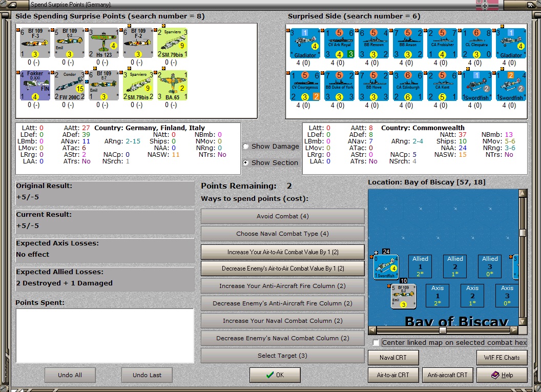Select the CV Courageous carrier counter

tap(305, 86)
